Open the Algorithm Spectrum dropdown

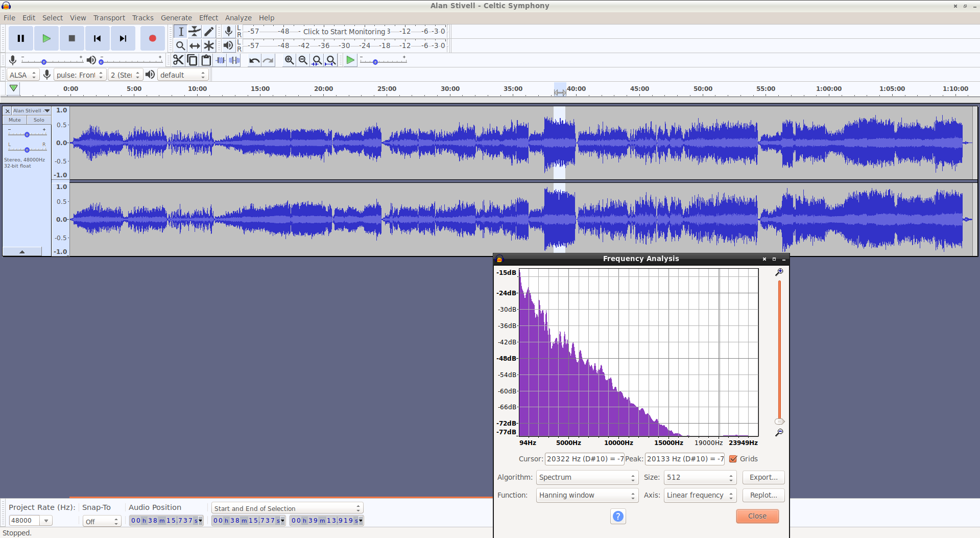click(587, 477)
